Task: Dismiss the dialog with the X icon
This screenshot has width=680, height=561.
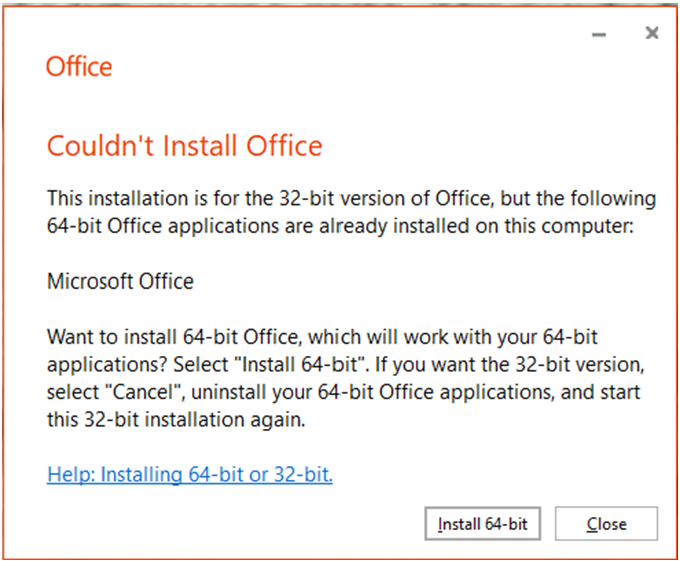Action: (652, 33)
